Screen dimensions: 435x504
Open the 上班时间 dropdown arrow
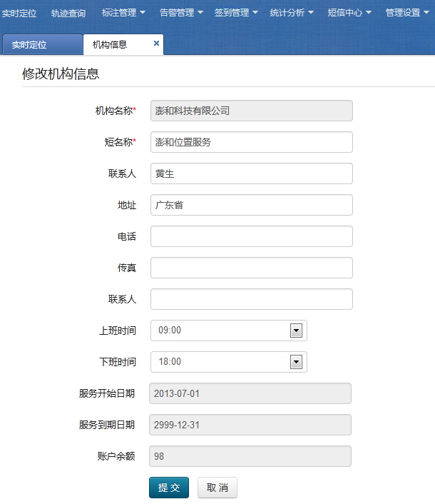(x=296, y=331)
